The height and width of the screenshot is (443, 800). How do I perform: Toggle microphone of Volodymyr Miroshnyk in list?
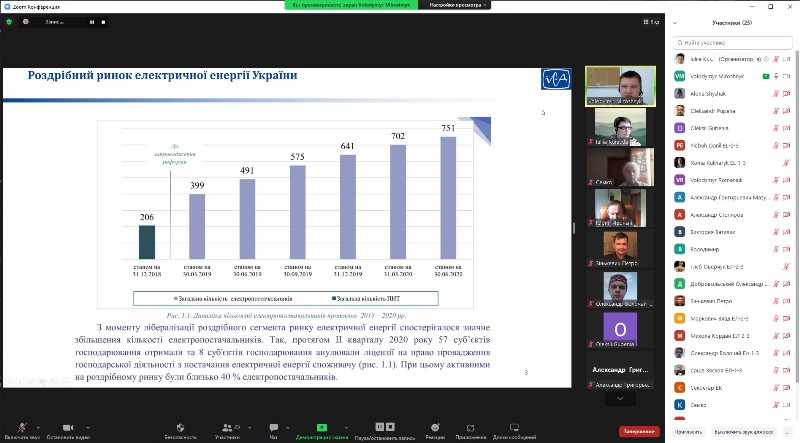coord(776,76)
